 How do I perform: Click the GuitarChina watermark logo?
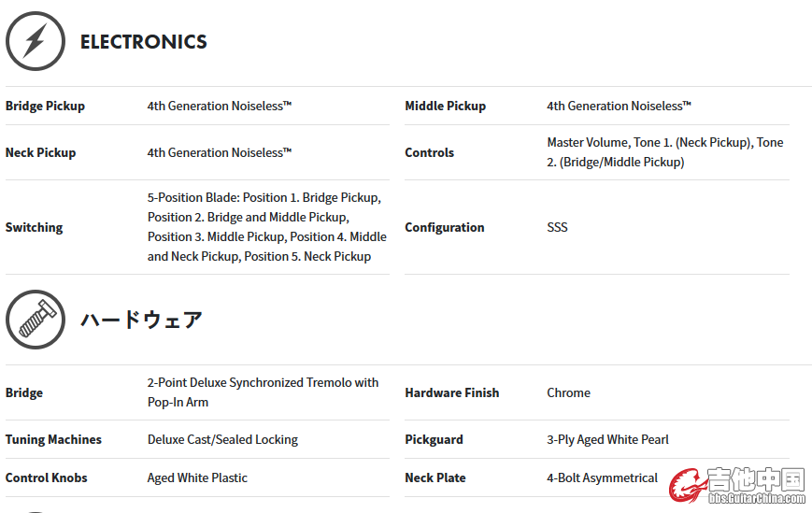tap(736, 484)
